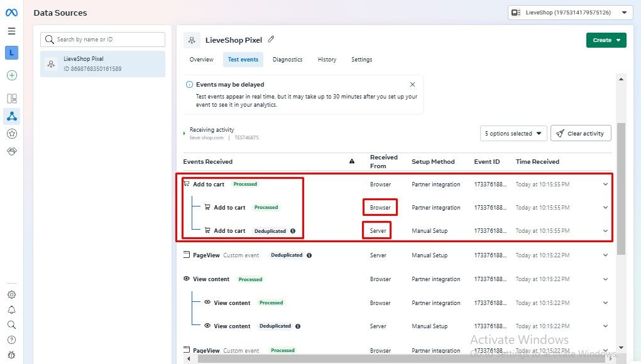
Task: Click the Time Received column header
Action: [x=537, y=161]
